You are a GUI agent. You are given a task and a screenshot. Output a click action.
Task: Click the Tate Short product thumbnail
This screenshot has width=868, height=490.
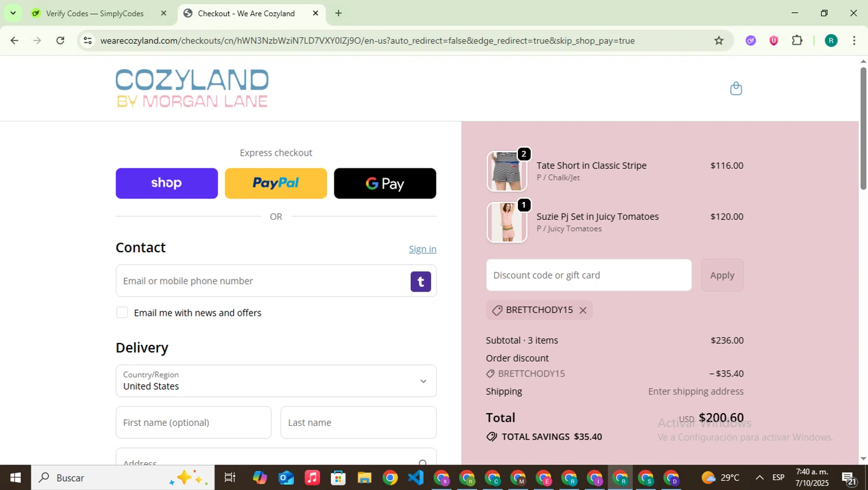coord(507,171)
